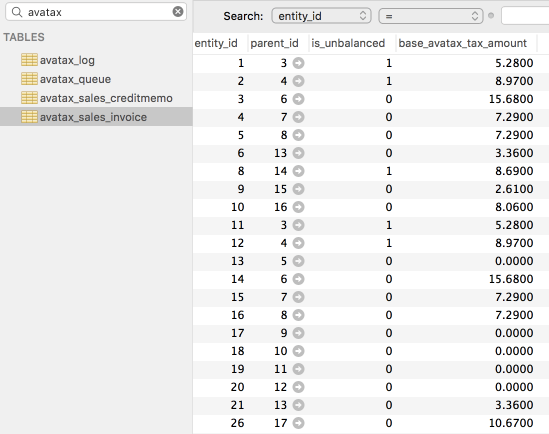Follow parent_id arrow in entity 10 row
Image resolution: width=549 pixels, height=434 pixels.
tap(298, 207)
